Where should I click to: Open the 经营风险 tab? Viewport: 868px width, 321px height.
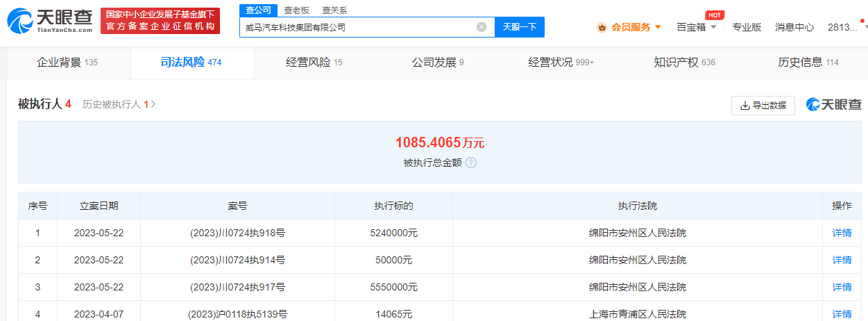[314, 63]
